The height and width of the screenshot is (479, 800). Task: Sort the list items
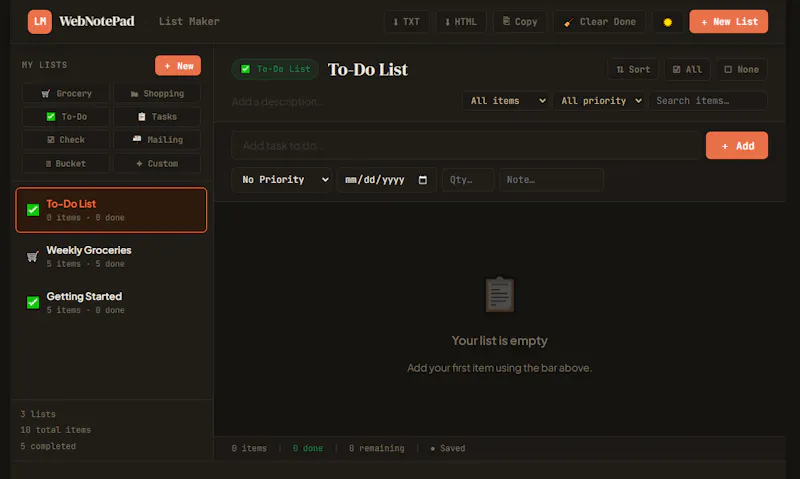click(633, 69)
